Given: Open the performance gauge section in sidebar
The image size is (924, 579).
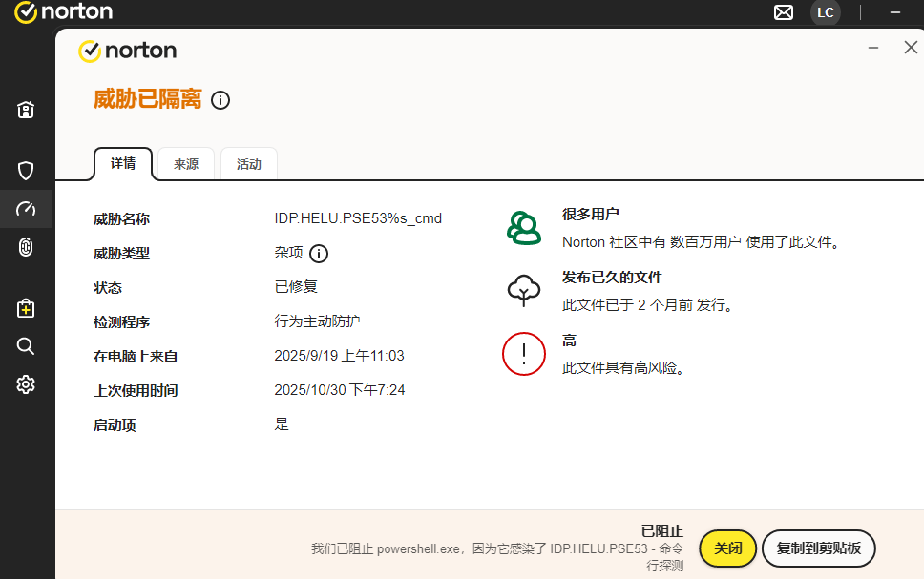Looking at the screenshot, I should click(x=25, y=209).
